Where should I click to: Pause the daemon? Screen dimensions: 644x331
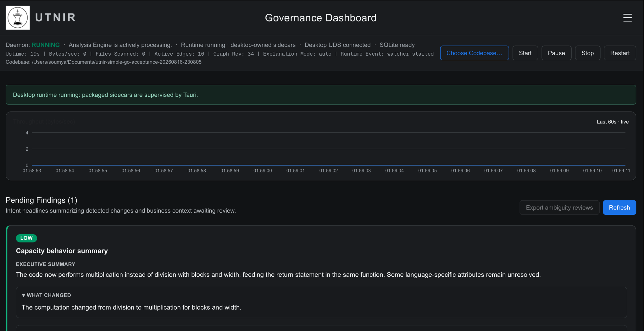pyautogui.click(x=556, y=53)
